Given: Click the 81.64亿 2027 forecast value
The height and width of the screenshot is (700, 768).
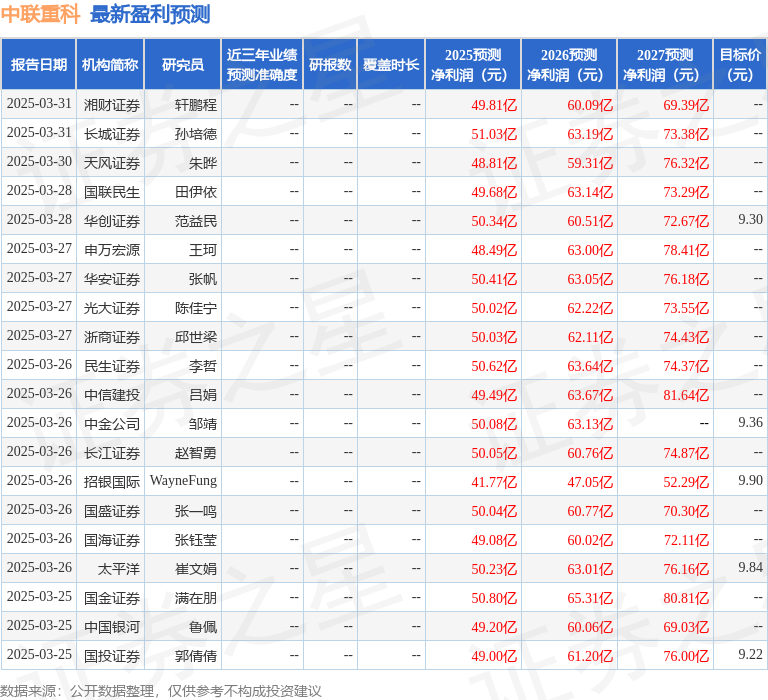Looking at the screenshot, I should (x=686, y=395).
